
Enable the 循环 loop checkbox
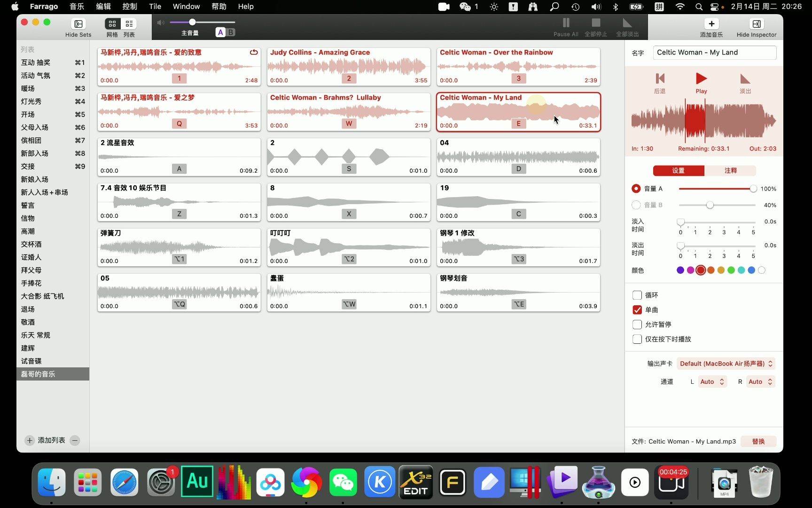click(637, 295)
